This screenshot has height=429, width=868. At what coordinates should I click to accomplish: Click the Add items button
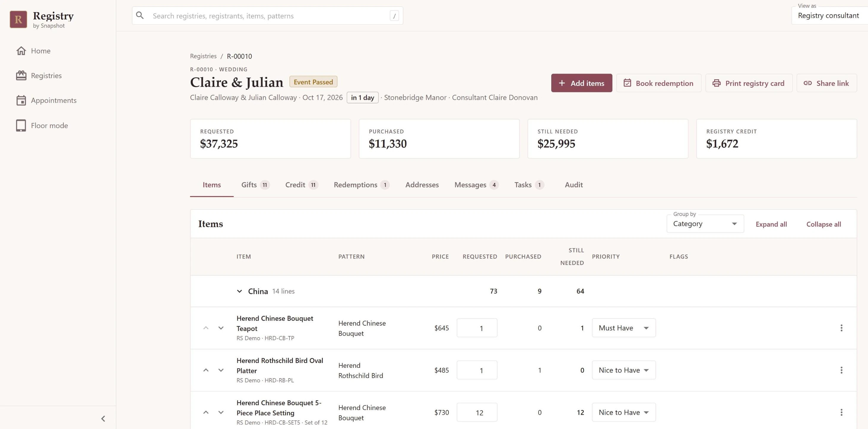582,83
